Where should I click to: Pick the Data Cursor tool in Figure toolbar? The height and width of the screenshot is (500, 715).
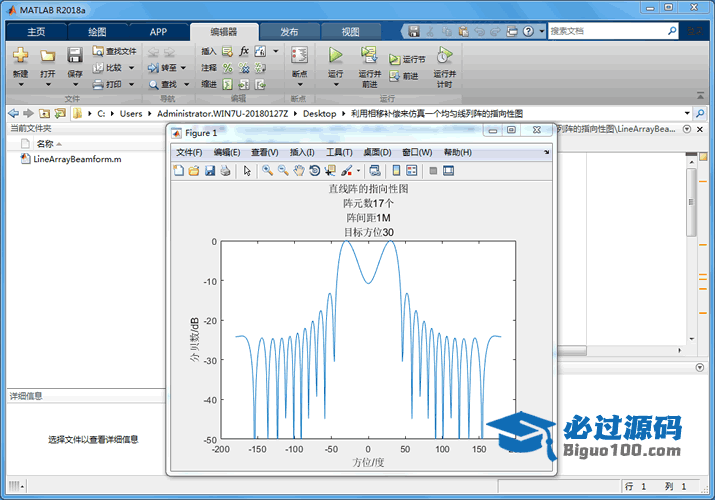[x=330, y=171]
